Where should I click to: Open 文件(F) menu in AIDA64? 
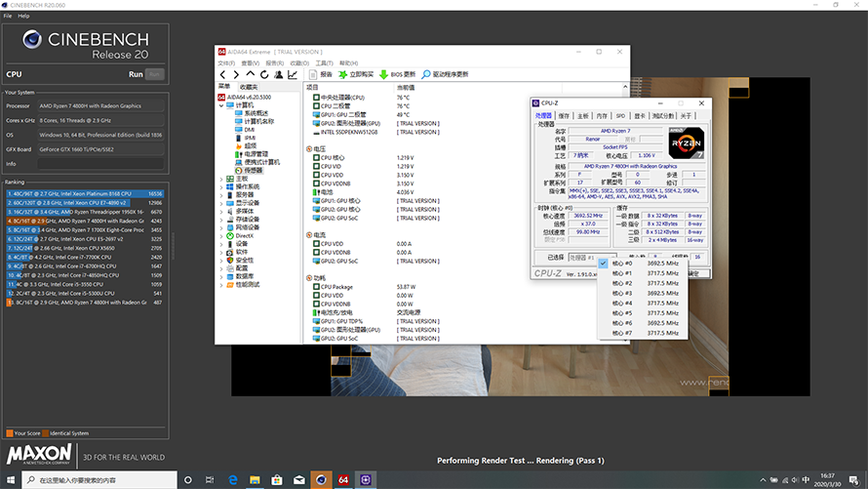tap(226, 63)
